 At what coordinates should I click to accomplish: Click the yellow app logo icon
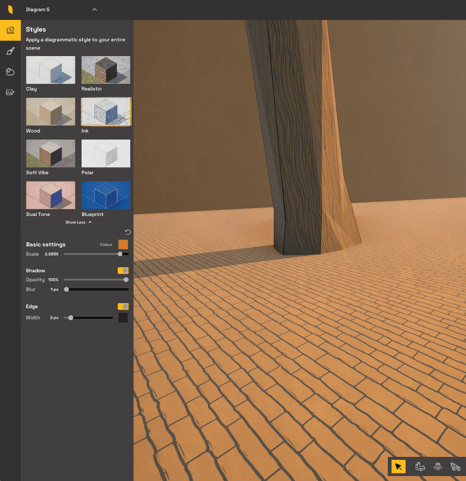pos(10,9)
